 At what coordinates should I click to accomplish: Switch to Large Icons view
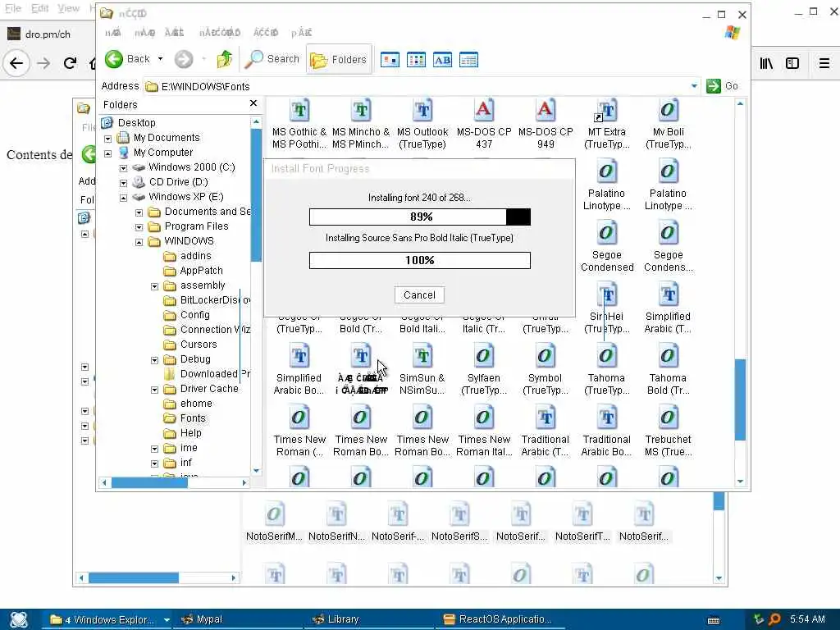pos(390,59)
